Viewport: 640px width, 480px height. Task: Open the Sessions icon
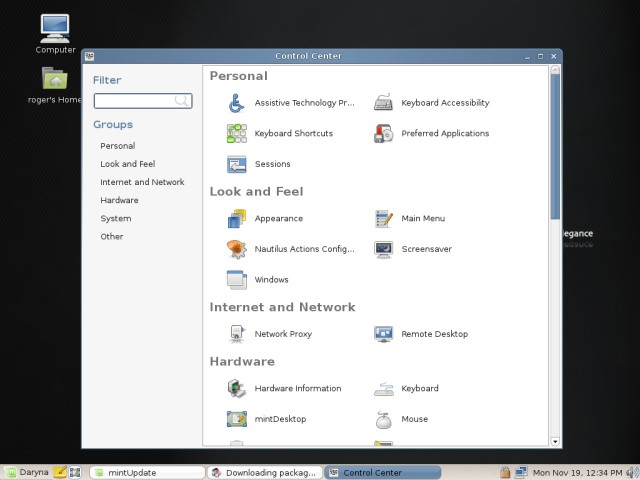coord(236,164)
